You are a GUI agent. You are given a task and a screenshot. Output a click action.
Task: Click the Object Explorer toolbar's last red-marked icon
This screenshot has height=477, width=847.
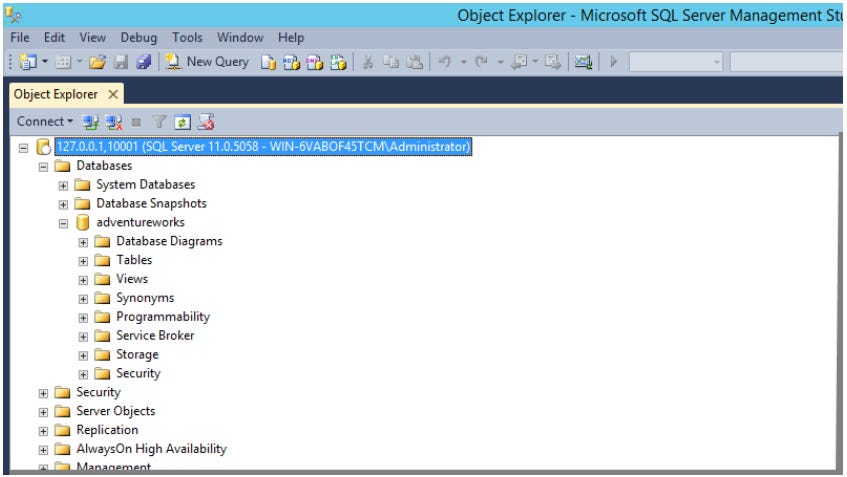(206, 122)
